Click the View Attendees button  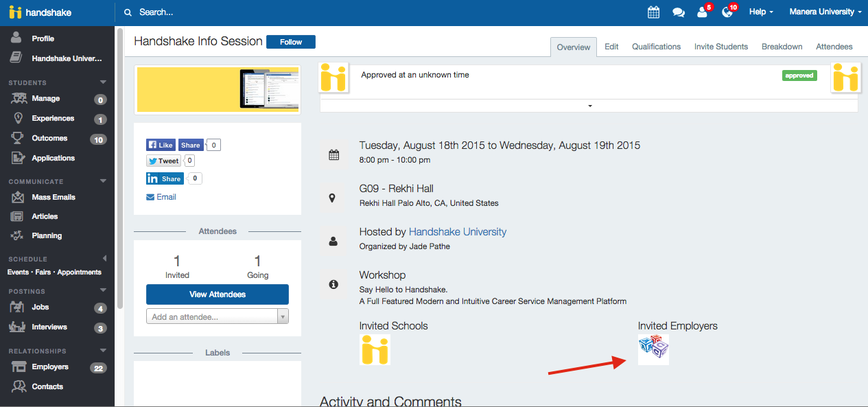click(x=218, y=294)
